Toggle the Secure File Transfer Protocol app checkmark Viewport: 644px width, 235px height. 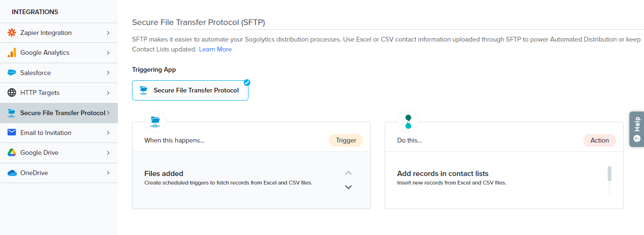click(247, 83)
